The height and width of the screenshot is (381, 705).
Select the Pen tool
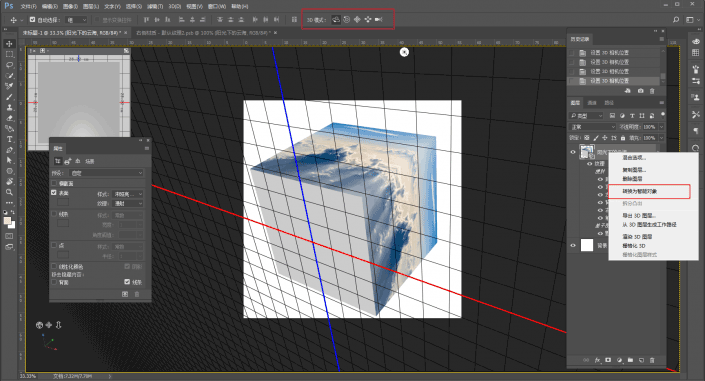pyautogui.click(x=9, y=150)
